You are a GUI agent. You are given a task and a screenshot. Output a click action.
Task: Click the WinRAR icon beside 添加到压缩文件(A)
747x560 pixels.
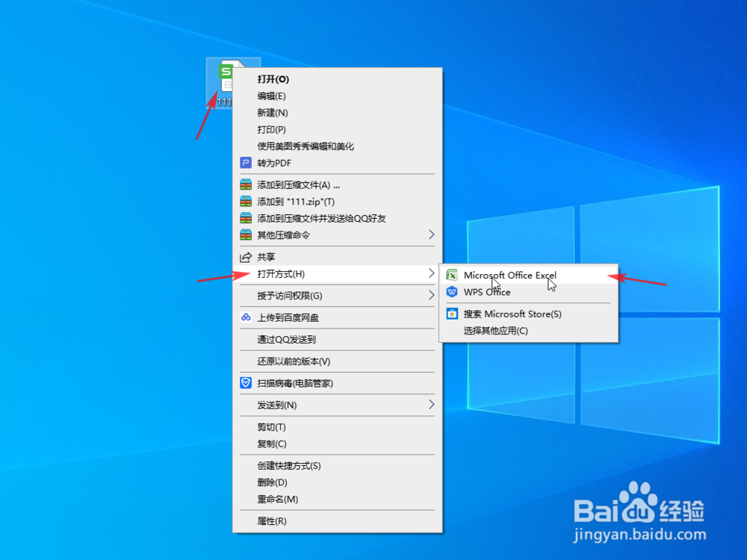247,183
